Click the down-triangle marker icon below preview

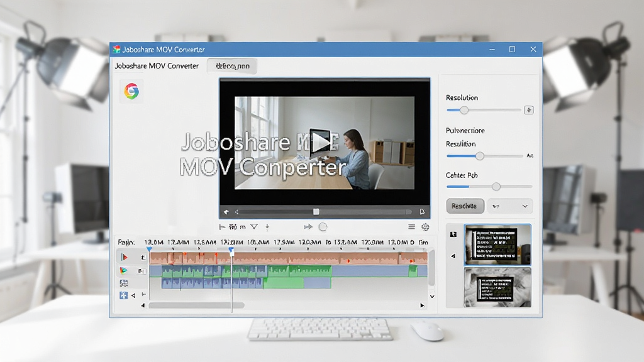coord(254,227)
